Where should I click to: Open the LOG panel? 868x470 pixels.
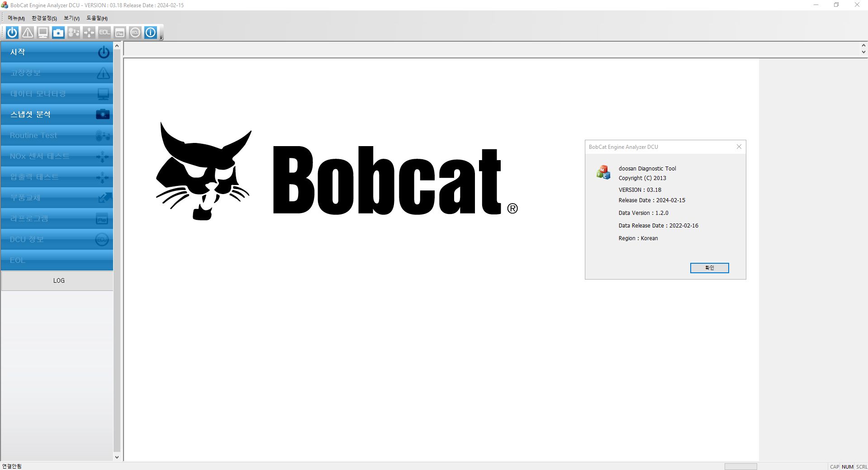pyautogui.click(x=59, y=280)
